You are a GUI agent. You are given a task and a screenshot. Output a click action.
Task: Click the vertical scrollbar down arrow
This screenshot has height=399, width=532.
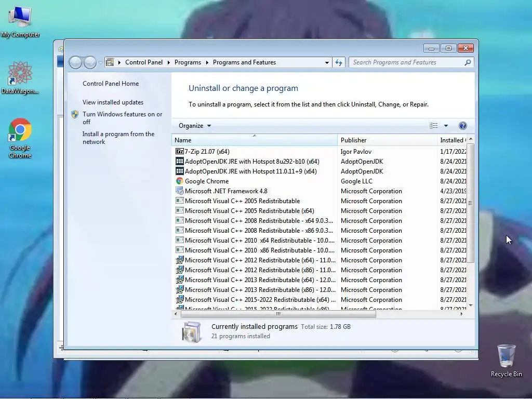coord(471,305)
